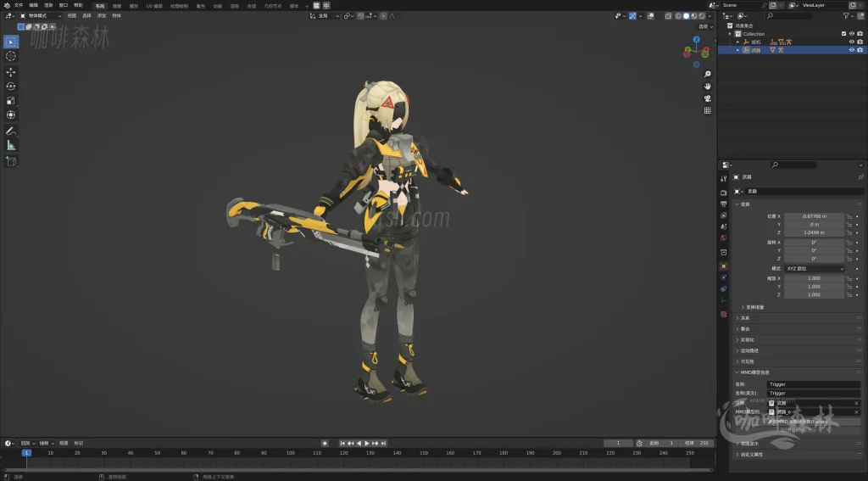Open the Edit menu in top bar

pos(33,6)
